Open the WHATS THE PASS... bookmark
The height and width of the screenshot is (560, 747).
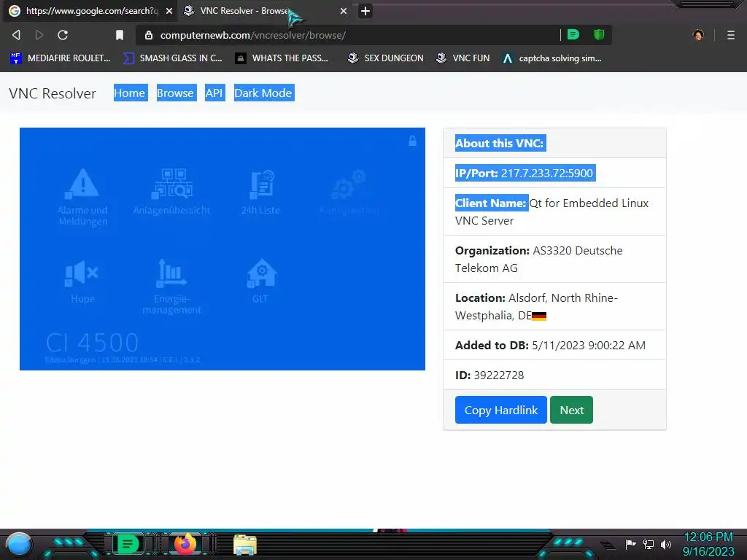pos(282,58)
